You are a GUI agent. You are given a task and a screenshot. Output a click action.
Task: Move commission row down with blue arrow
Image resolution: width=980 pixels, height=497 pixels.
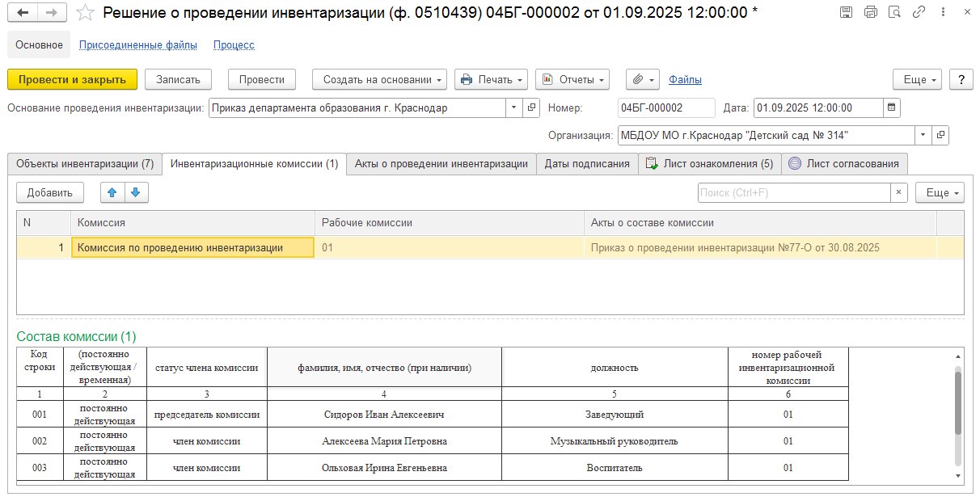(x=136, y=192)
